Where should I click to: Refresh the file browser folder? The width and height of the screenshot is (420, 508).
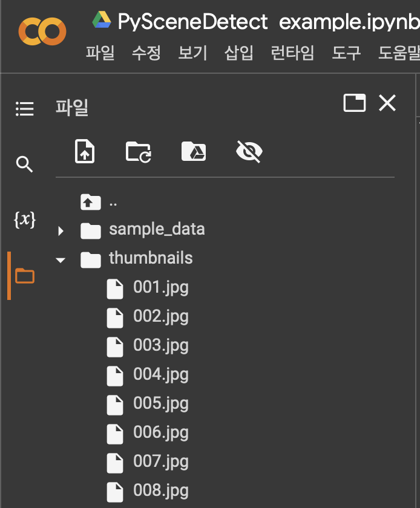(139, 152)
